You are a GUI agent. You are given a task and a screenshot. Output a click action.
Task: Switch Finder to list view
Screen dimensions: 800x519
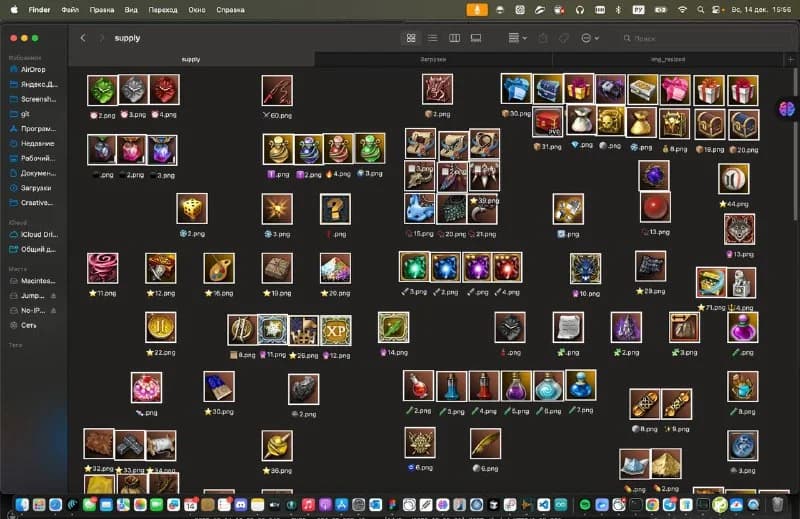tap(433, 38)
